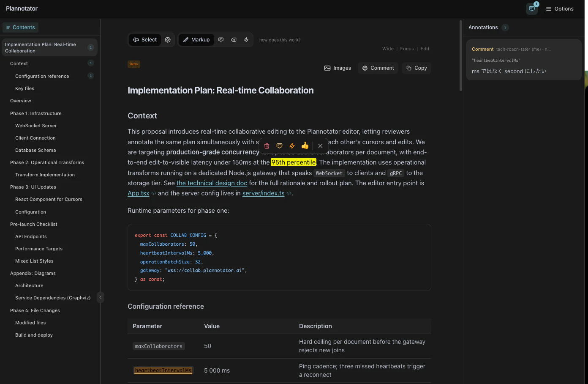This screenshot has height=384, width=588.
Task: Open the Contents tab
Action: (x=20, y=27)
